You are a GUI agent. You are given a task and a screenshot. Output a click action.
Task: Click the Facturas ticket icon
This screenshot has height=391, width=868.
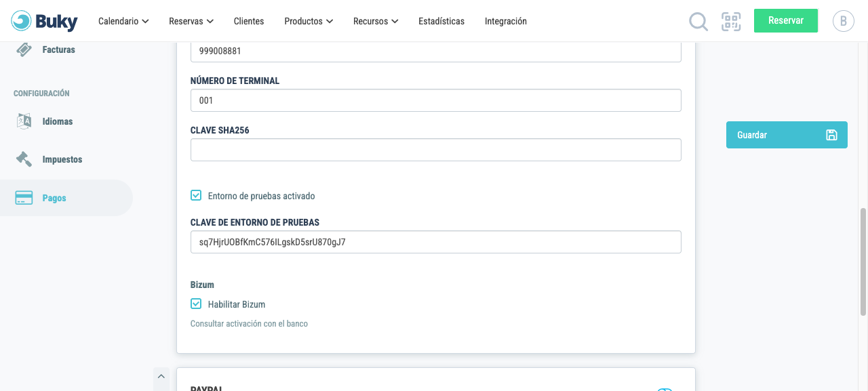click(24, 49)
